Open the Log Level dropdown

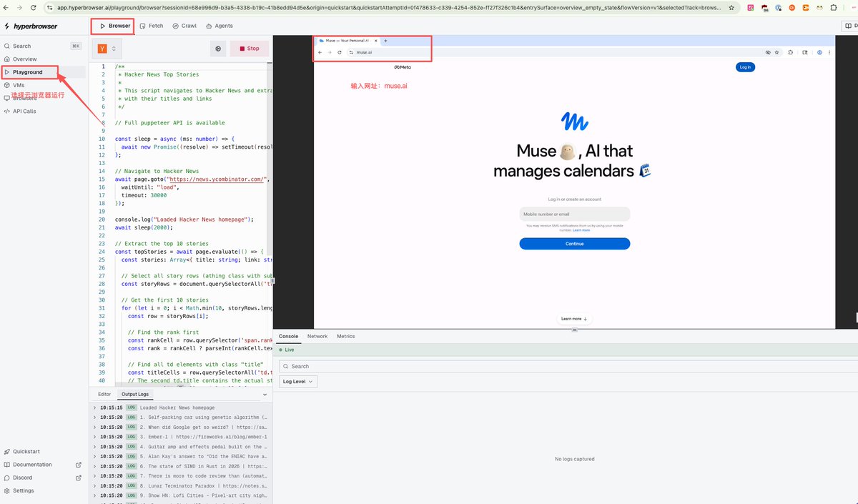pos(298,382)
